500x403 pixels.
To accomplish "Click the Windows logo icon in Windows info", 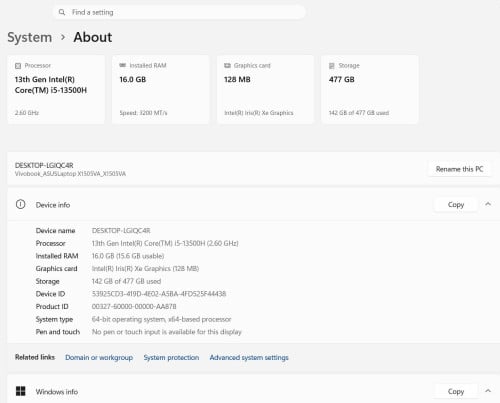I will (21, 391).
